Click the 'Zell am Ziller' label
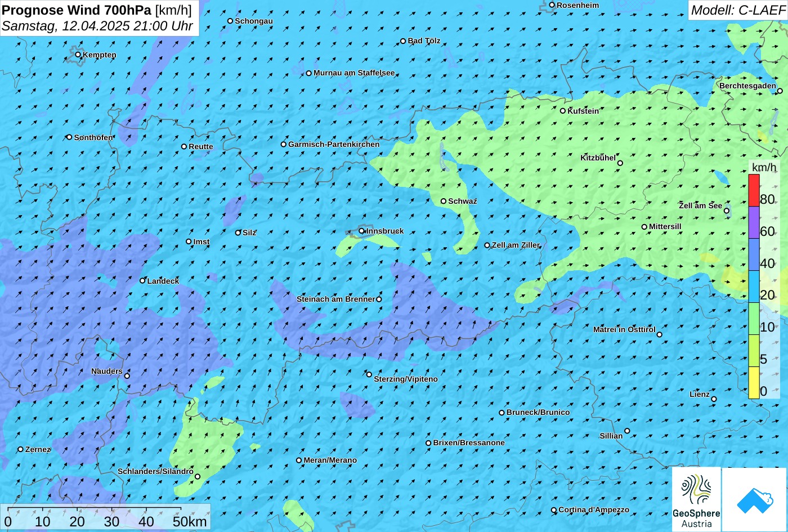The height and width of the screenshot is (532, 788). click(516, 245)
